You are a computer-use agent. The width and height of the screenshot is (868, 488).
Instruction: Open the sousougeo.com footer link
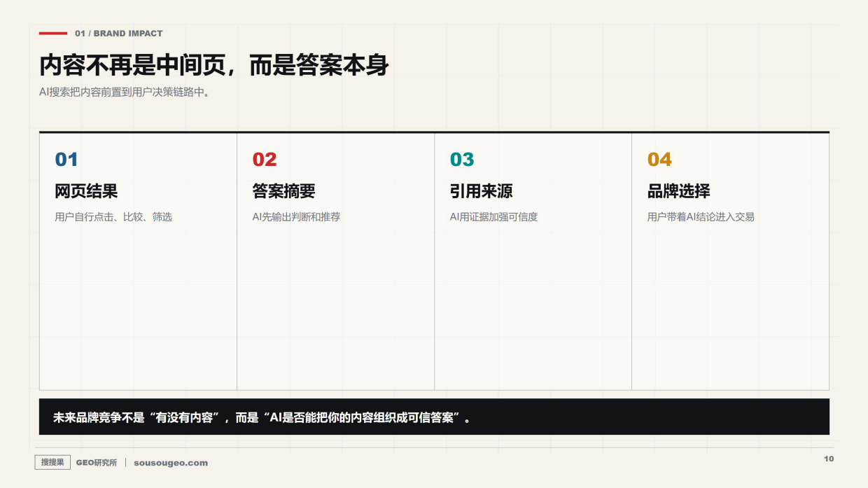(x=171, y=463)
